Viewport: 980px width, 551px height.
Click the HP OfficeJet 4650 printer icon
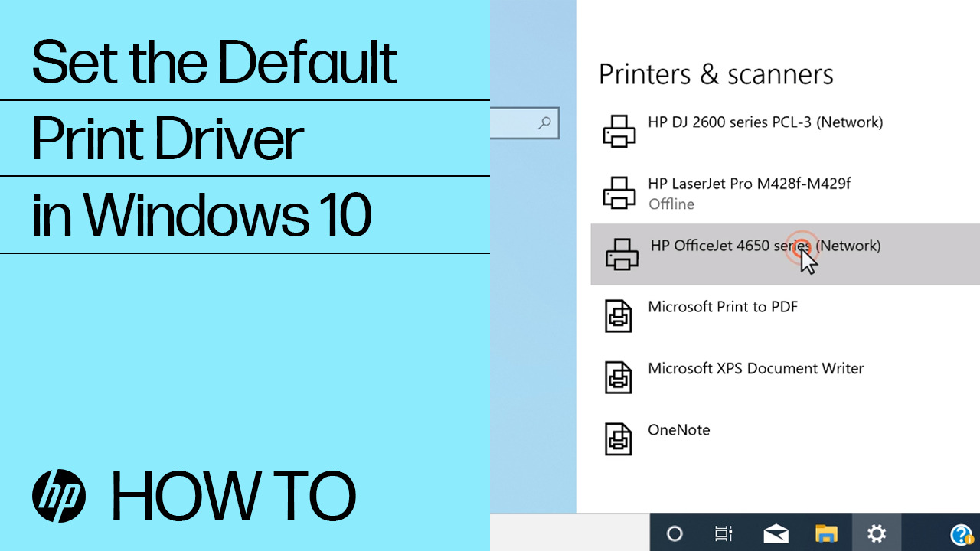click(622, 253)
